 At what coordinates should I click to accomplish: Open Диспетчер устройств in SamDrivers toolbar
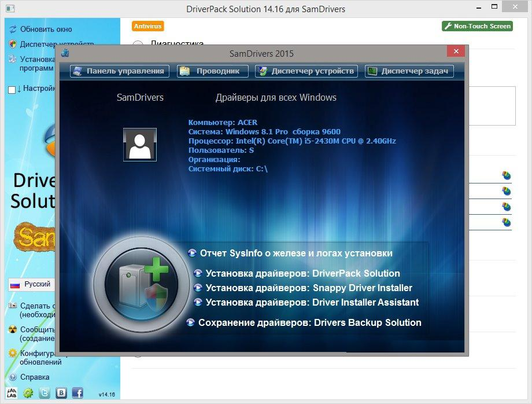[x=306, y=71]
